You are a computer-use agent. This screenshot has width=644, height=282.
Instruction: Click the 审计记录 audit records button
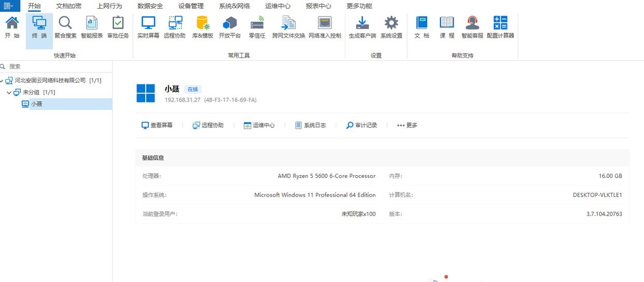coord(362,125)
